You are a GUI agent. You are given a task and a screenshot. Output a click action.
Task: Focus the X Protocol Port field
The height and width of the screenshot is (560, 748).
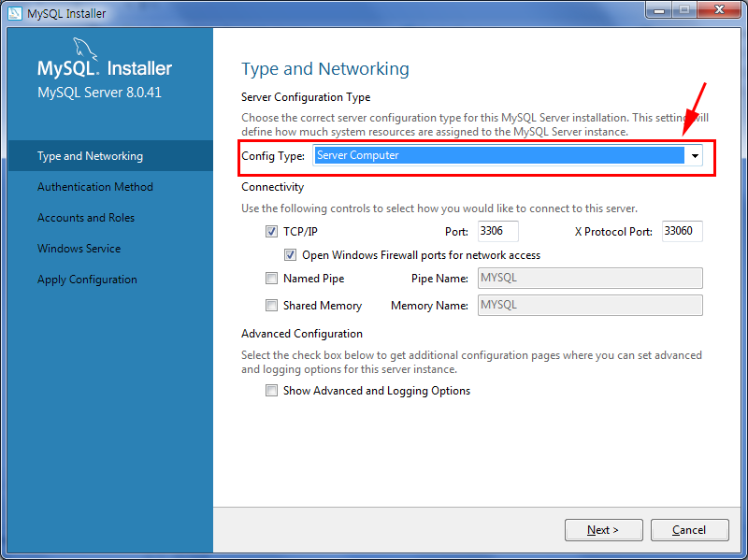683,231
